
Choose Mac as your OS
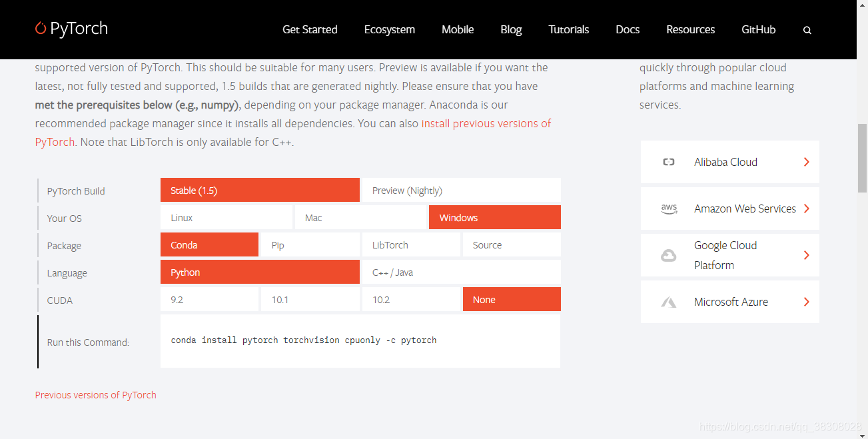[360, 217]
